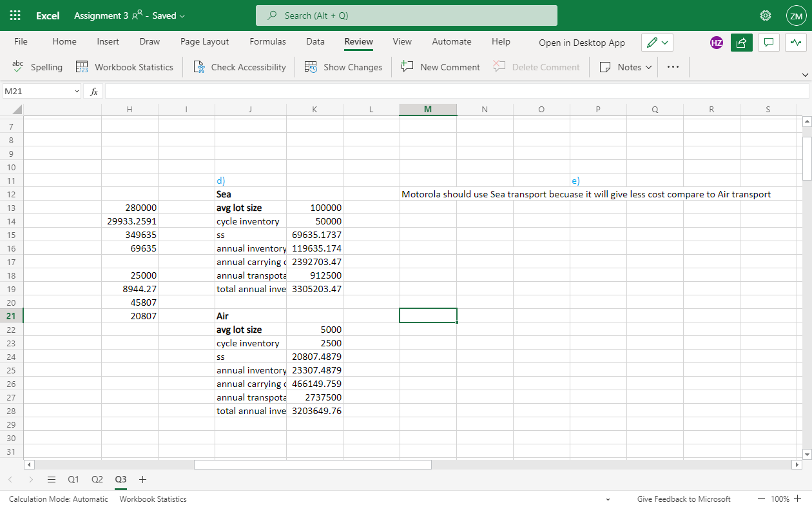Image resolution: width=812 pixels, height=505 pixels.
Task: Run the Spelling checker
Action: [x=37, y=67]
